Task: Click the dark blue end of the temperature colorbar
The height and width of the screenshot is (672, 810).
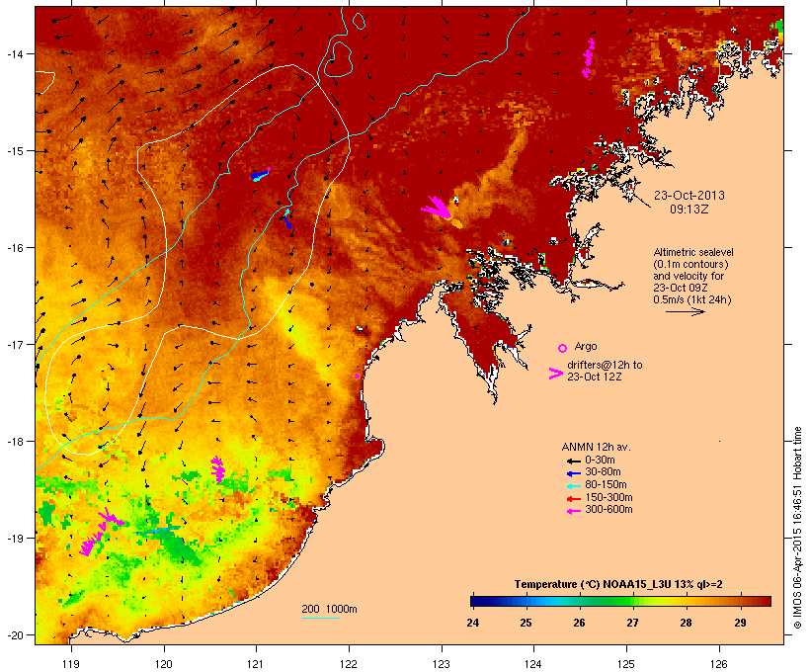Action: coord(478,601)
